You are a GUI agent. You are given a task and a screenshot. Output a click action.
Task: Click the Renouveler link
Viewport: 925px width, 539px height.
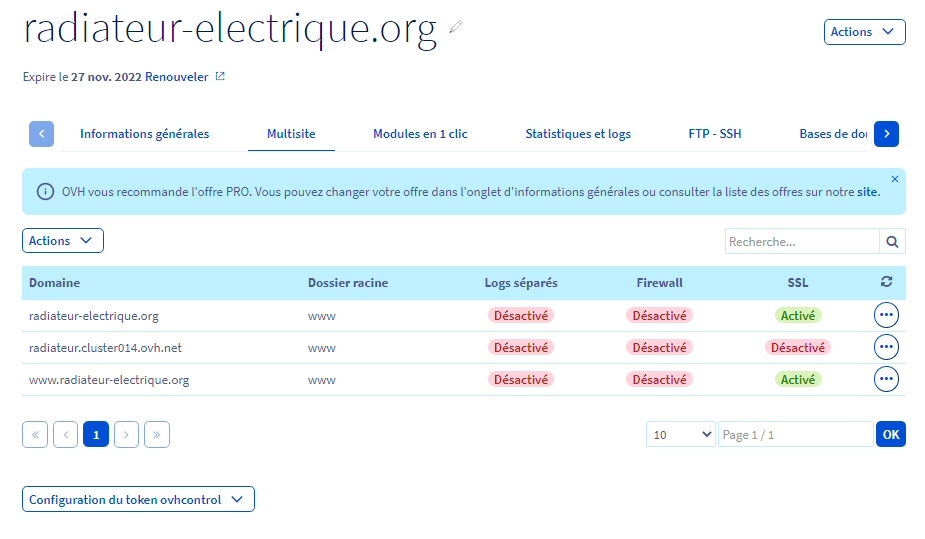(177, 76)
